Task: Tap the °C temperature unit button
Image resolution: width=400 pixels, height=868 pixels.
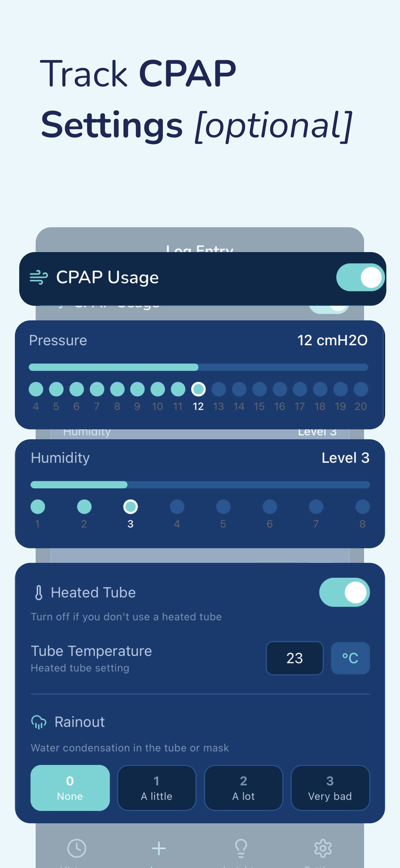Action: pyautogui.click(x=350, y=658)
